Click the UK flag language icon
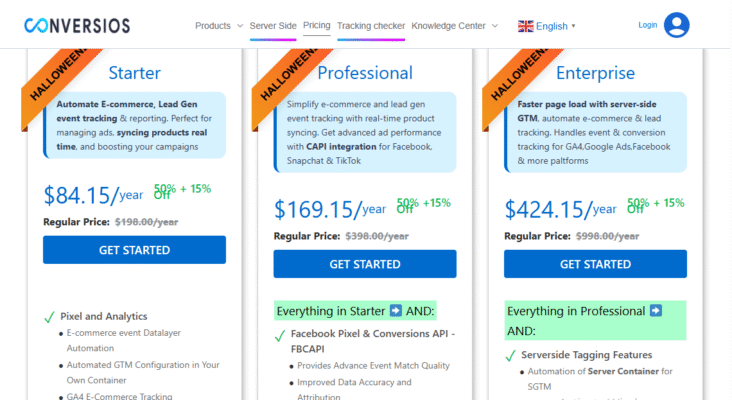 (525, 26)
